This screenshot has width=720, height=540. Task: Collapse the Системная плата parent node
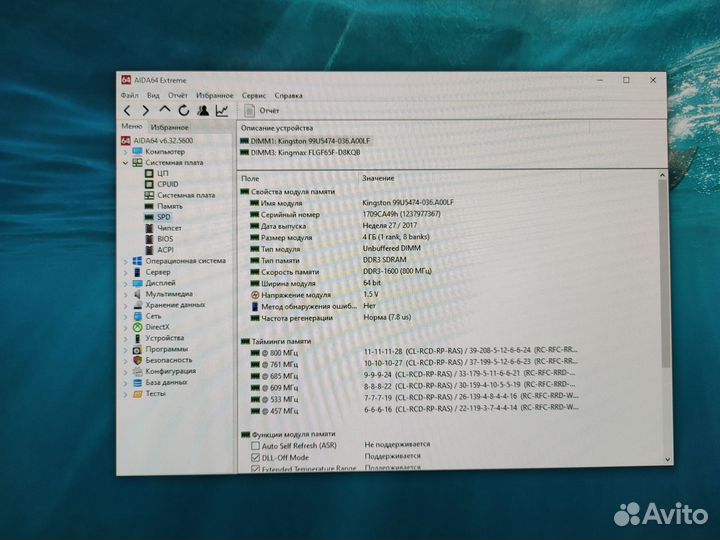point(125,163)
